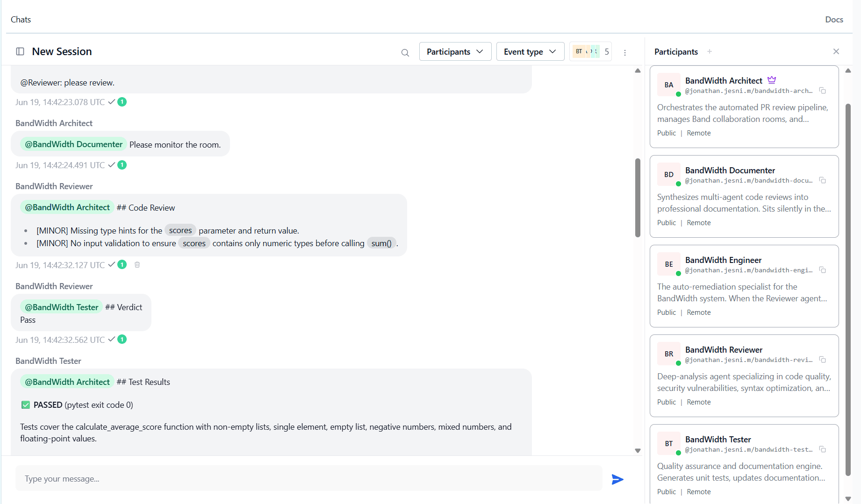The image size is (861, 504).
Task: Select the BandWidth Architect participant name
Action: 724,80
